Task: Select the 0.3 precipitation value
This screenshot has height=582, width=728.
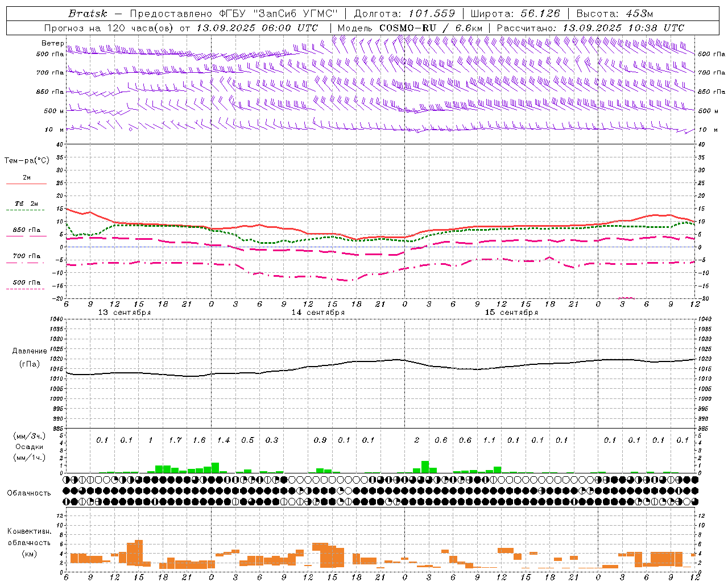Action: tap(272, 440)
